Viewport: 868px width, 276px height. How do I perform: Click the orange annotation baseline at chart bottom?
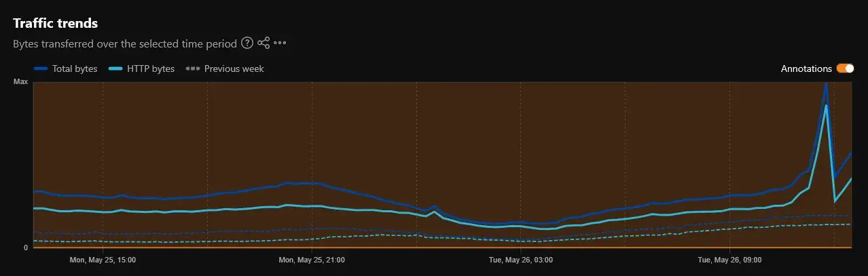[x=442, y=248]
